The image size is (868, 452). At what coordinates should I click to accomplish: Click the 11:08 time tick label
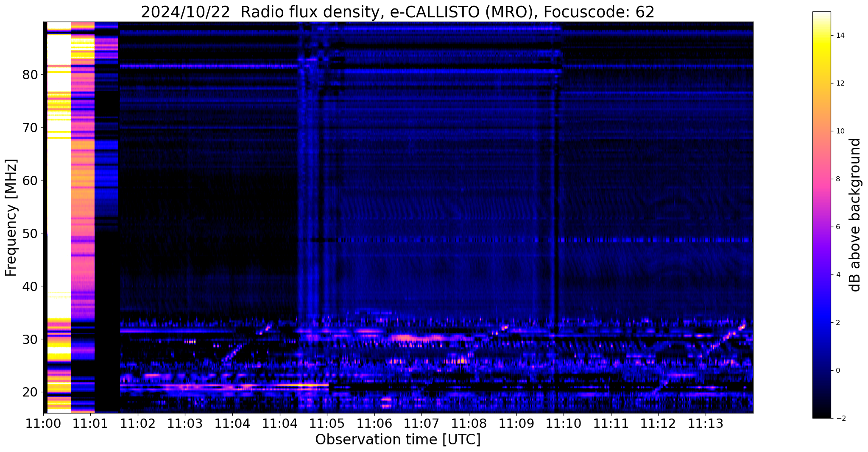469,424
